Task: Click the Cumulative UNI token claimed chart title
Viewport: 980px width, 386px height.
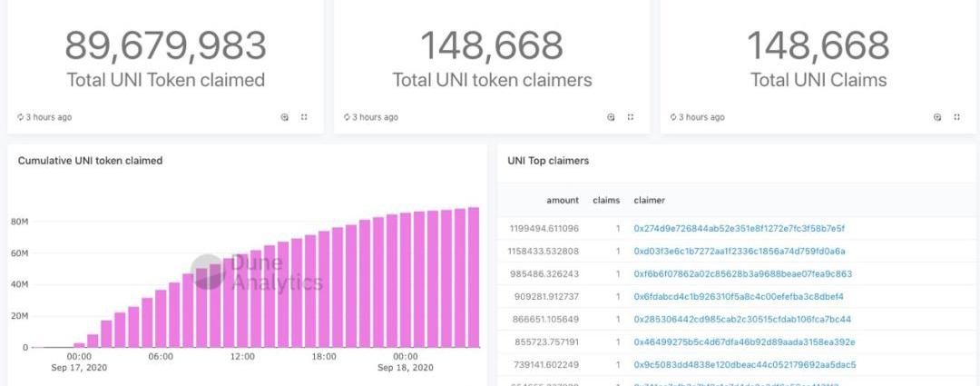Action: click(90, 161)
